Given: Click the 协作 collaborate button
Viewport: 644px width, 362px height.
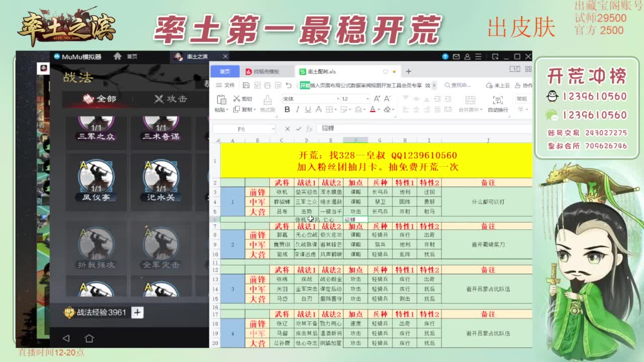Looking at the screenshot, I should pos(523,85).
